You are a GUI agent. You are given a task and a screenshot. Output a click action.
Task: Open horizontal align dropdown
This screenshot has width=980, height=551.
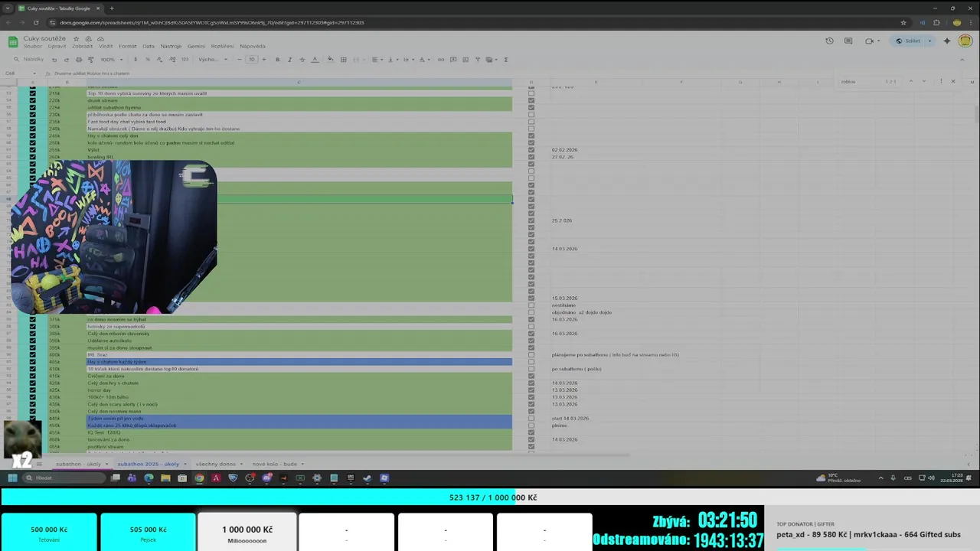[377, 60]
